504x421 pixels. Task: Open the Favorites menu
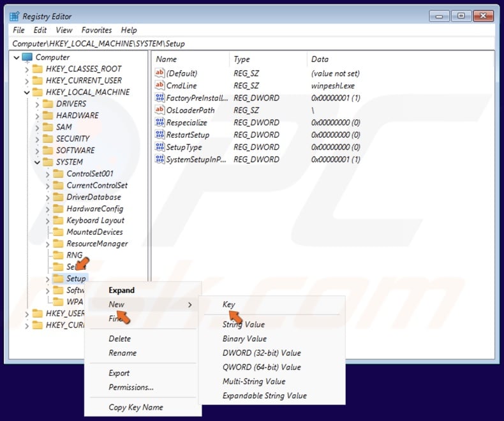pos(97,30)
